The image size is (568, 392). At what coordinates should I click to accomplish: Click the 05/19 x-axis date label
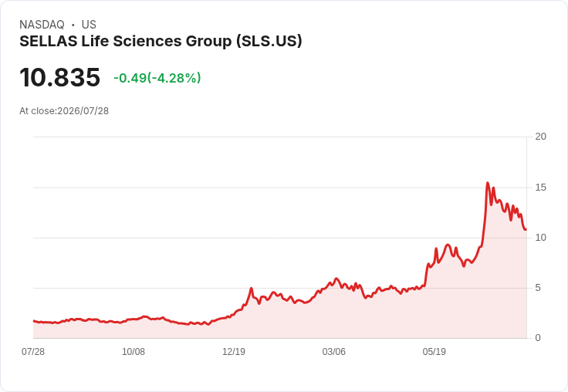(x=434, y=352)
